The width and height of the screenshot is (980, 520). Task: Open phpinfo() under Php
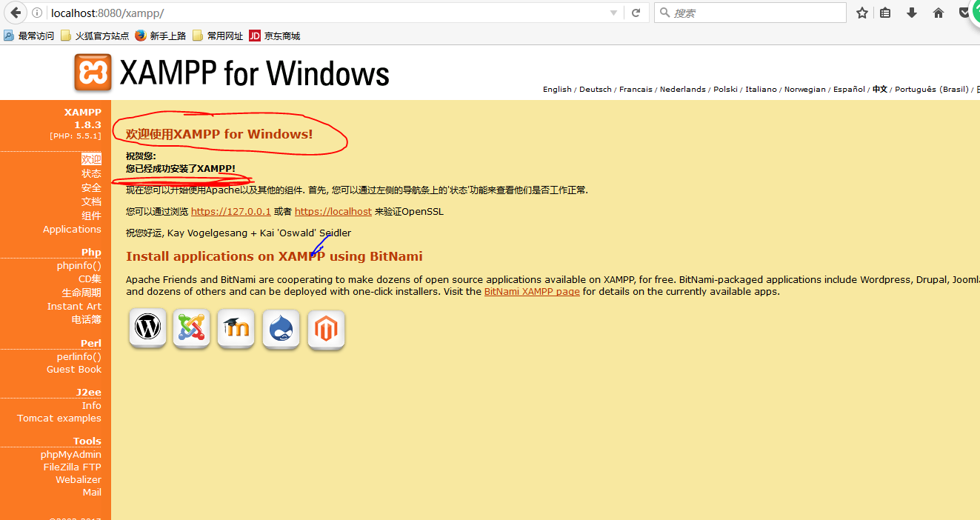click(79, 266)
